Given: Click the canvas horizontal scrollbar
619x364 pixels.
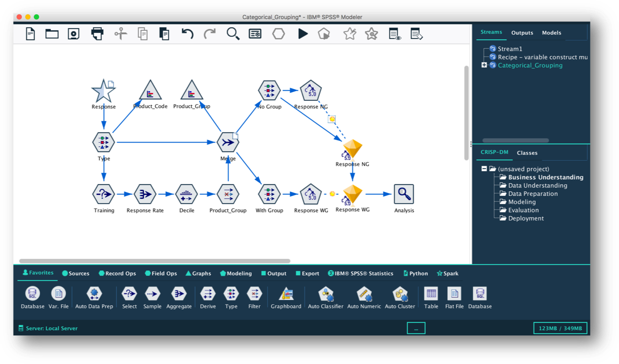Looking at the screenshot, I should (x=155, y=261).
